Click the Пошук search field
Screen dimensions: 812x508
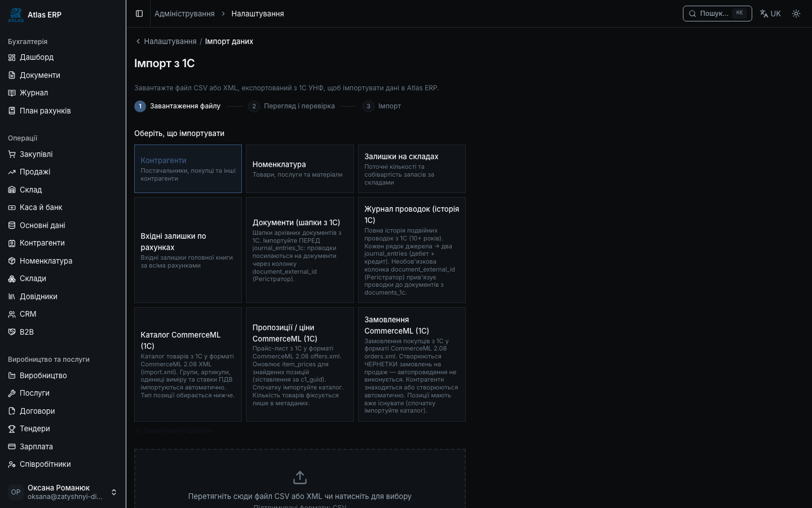pos(717,14)
